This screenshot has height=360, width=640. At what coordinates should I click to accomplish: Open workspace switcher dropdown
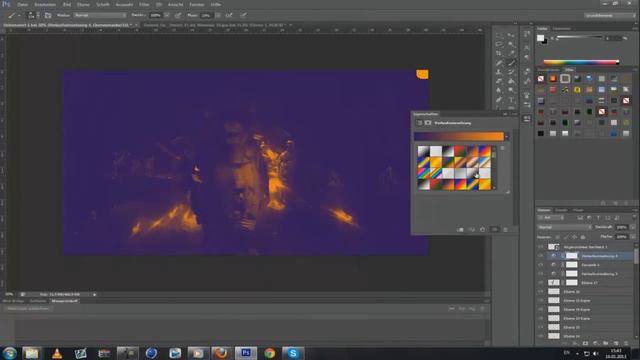click(609, 15)
